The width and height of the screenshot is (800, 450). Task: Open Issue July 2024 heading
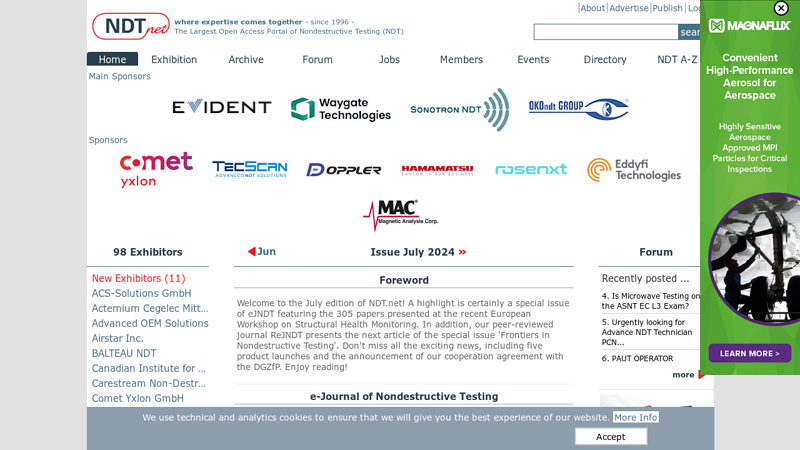pyautogui.click(x=412, y=252)
